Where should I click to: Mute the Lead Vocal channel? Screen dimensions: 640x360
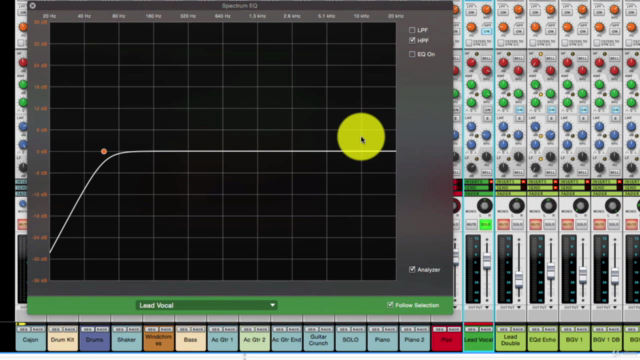coord(471,224)
